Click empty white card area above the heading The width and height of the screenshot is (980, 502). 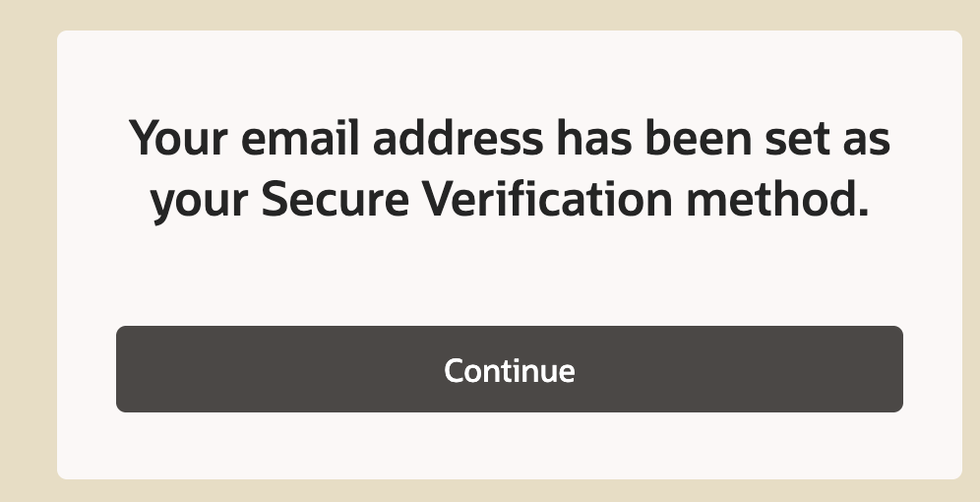pos(510,72)
